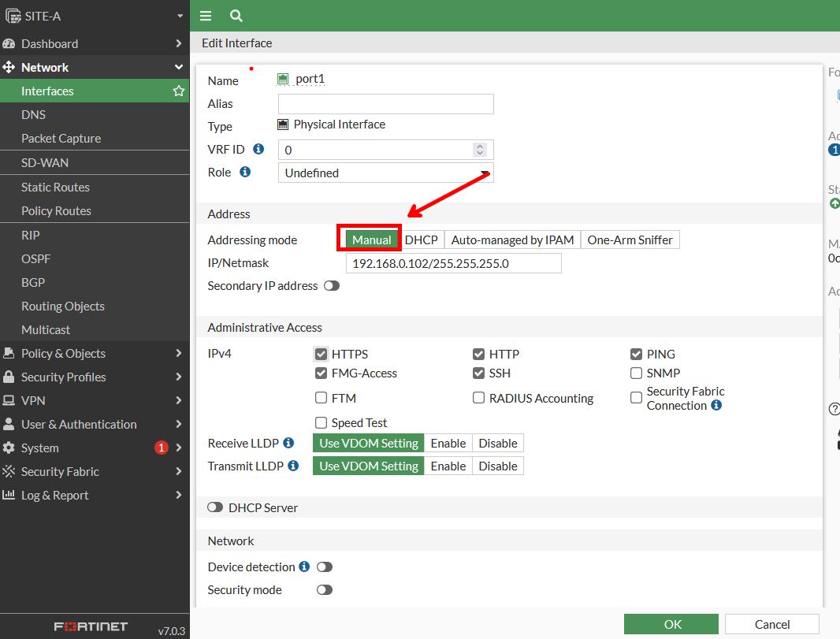
Task: Favorite the Interfaces page star icon
Action: [x=179, y=91]
